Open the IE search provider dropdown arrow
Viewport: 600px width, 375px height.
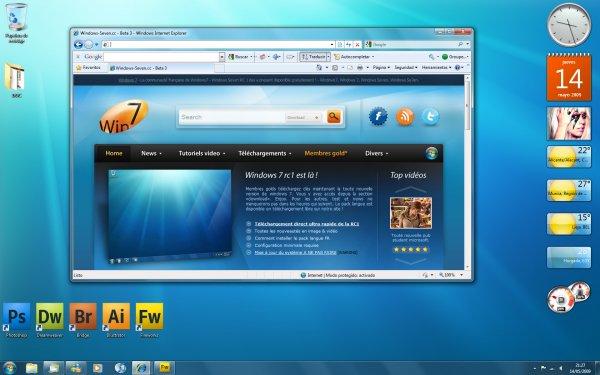point(467,45)
